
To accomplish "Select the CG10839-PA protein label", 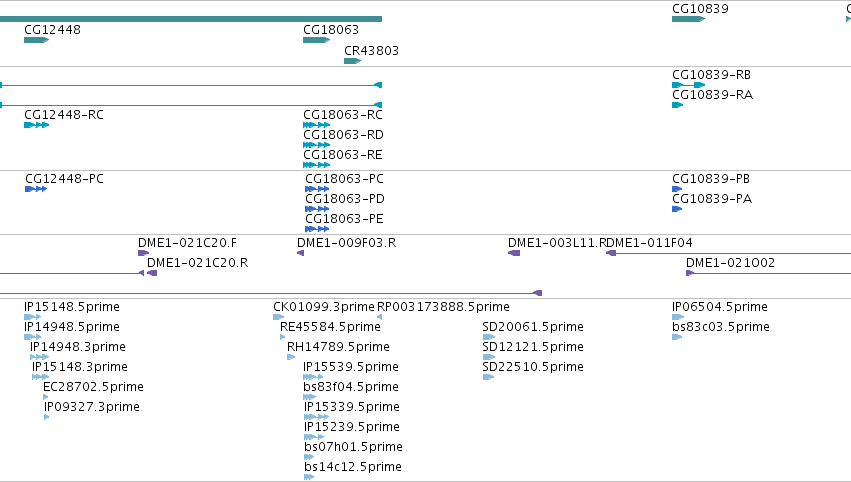I will pyautogui.click(x=712, y=199).
